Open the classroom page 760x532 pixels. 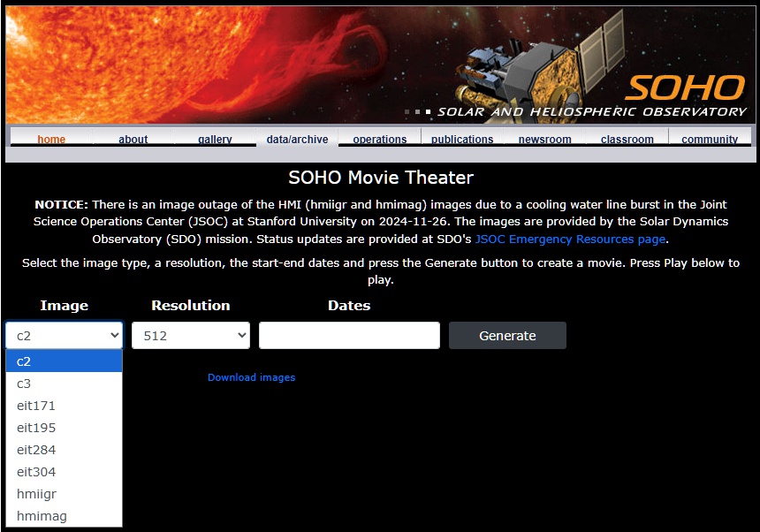[627, 139]
